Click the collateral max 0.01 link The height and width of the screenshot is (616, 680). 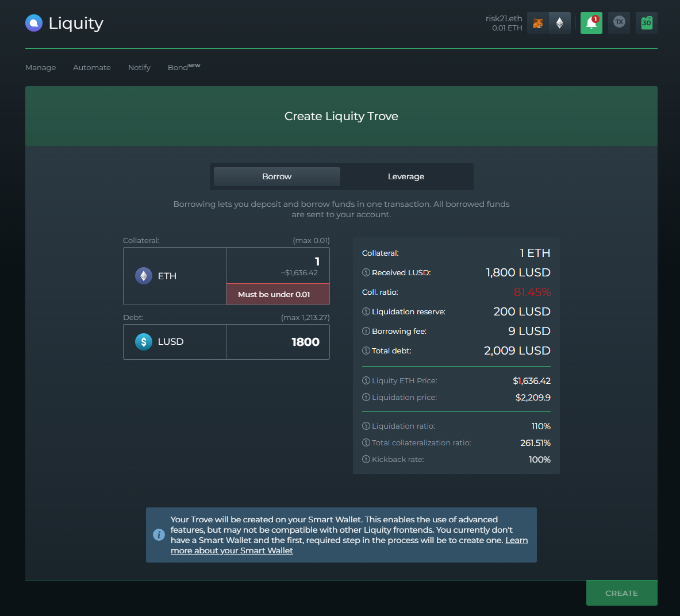coord(311,240)
